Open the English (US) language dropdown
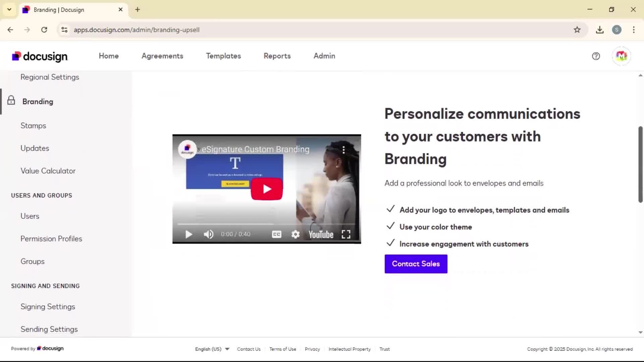 (x=212, y=349)
